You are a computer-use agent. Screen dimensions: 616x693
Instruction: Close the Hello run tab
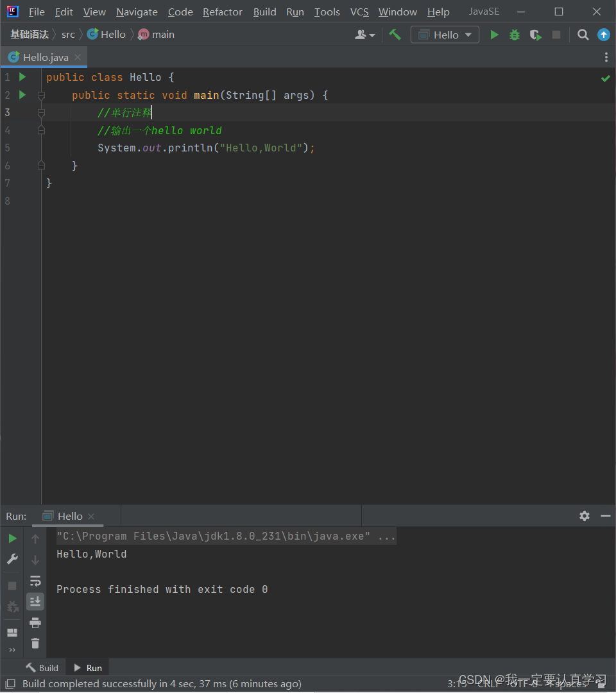coord(91,516)
